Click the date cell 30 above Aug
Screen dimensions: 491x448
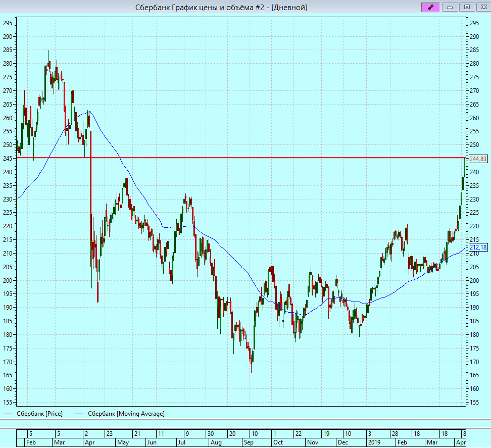click(x=216, y=433)
